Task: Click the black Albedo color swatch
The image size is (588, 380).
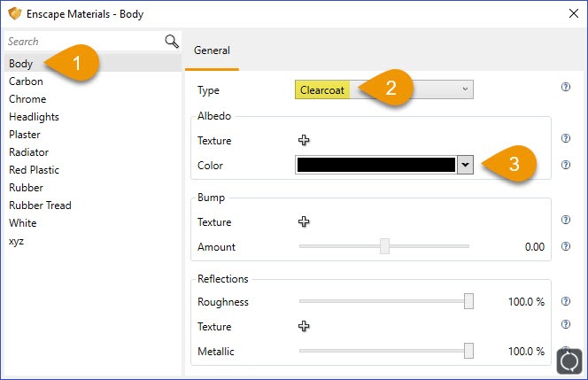Action: [375, 166]
